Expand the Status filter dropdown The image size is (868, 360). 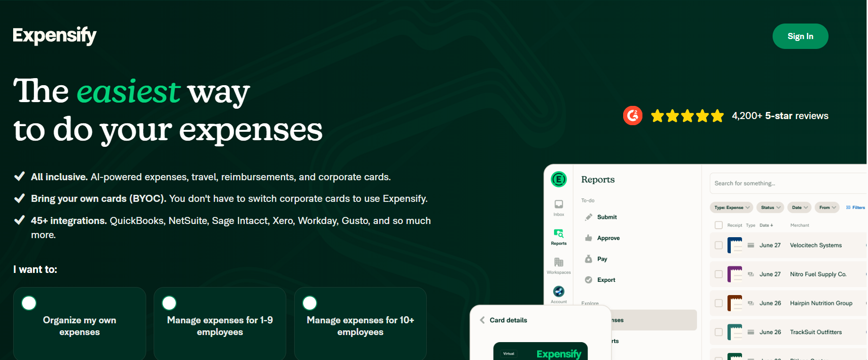pyautogui.click(x=771, y=208)
